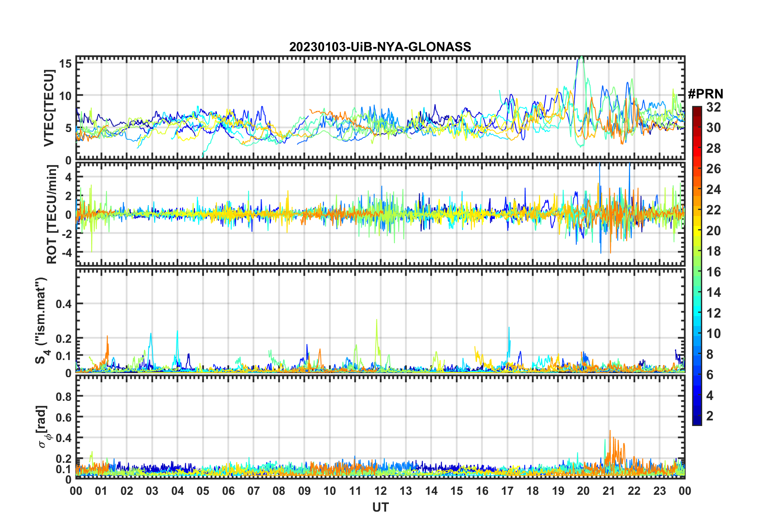The image size is (761, 532).
Task: Click the UT x-axis label
Action: coord(380,508)
